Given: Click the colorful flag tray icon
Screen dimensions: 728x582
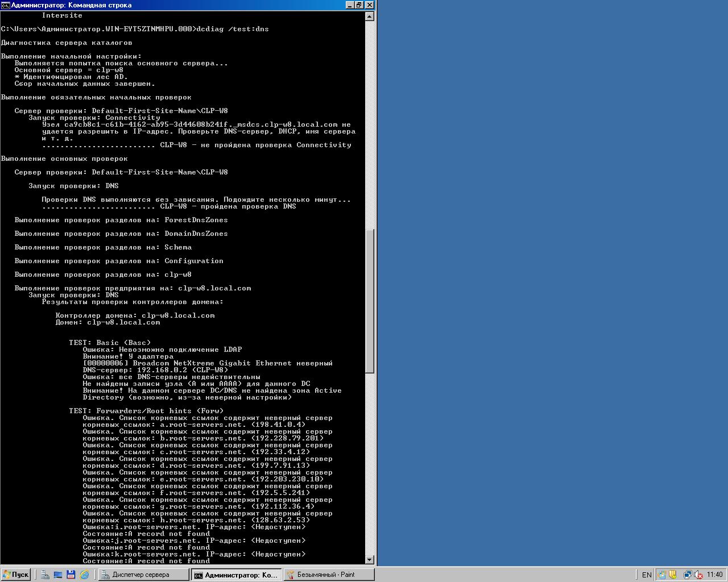Looking at the screenshot, I should tap(661, 575).
